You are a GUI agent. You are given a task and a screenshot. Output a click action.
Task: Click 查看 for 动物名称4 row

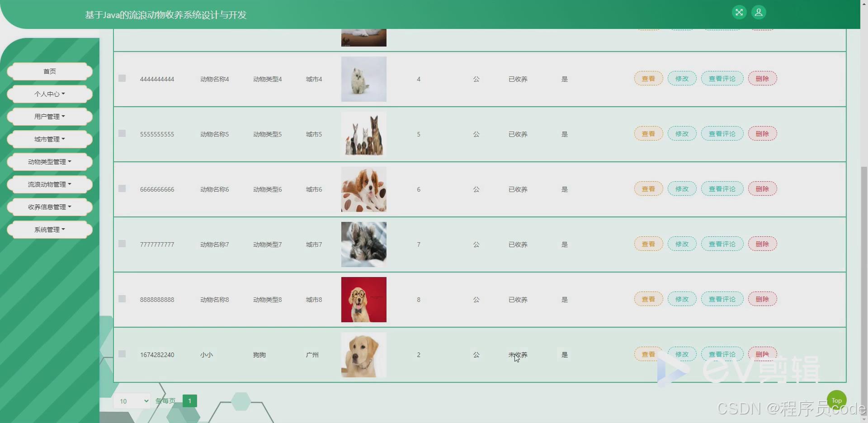click(648, 79)
